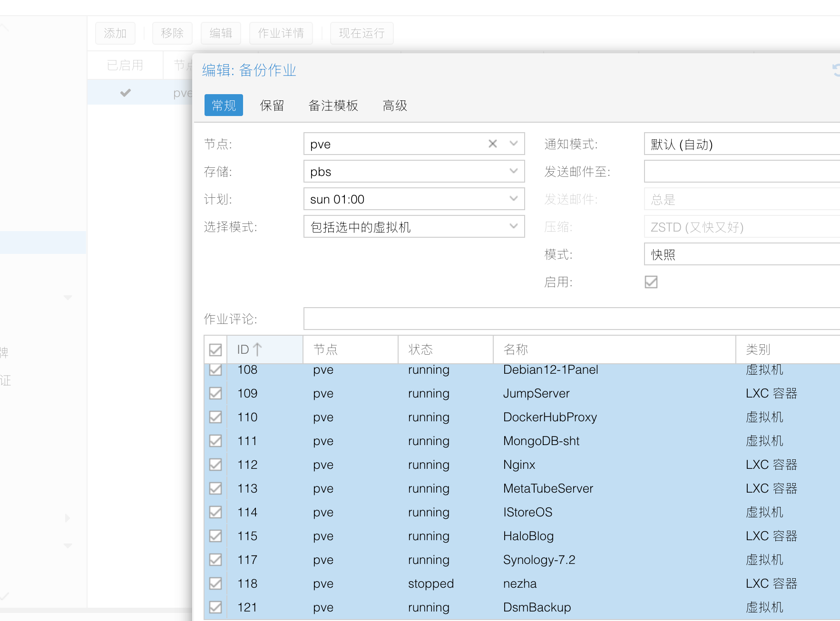Image resolution: width=840 pixels, height=621 pixels.
Task: Open the 存储 pbs storage dropdown
Action: click(x=514, y=171)
